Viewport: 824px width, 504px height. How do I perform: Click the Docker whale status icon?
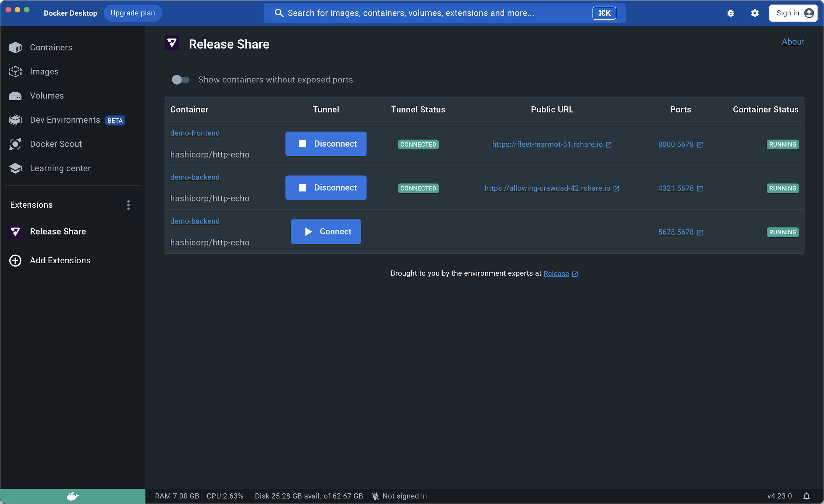[x=72, y=496]
